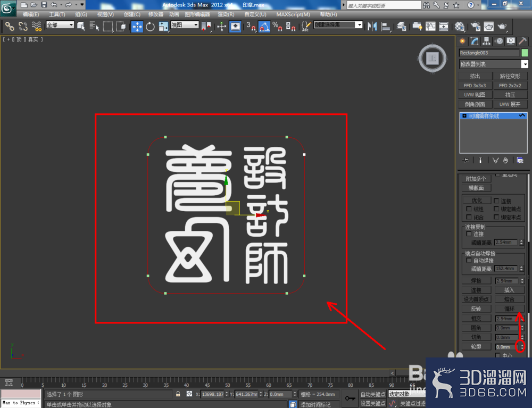Click Configure Modifier Sets icon

(520, 160)
